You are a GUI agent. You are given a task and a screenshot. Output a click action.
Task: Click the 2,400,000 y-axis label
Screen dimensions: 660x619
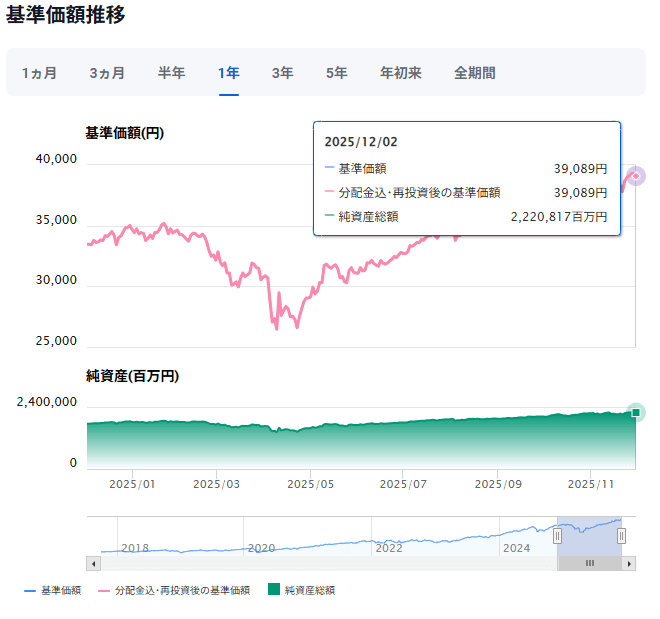click(47, 402)
